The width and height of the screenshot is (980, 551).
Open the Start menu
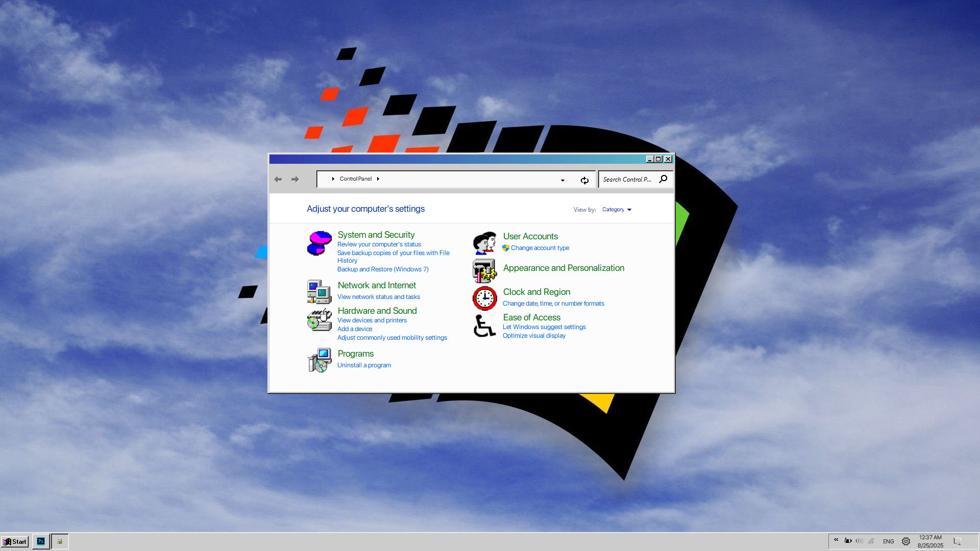(15, 541)
